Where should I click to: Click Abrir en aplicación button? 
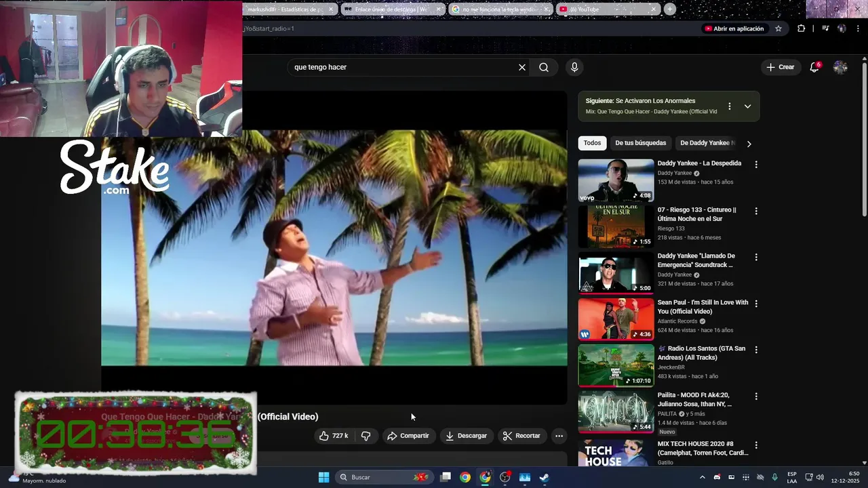tap(734, 28)
